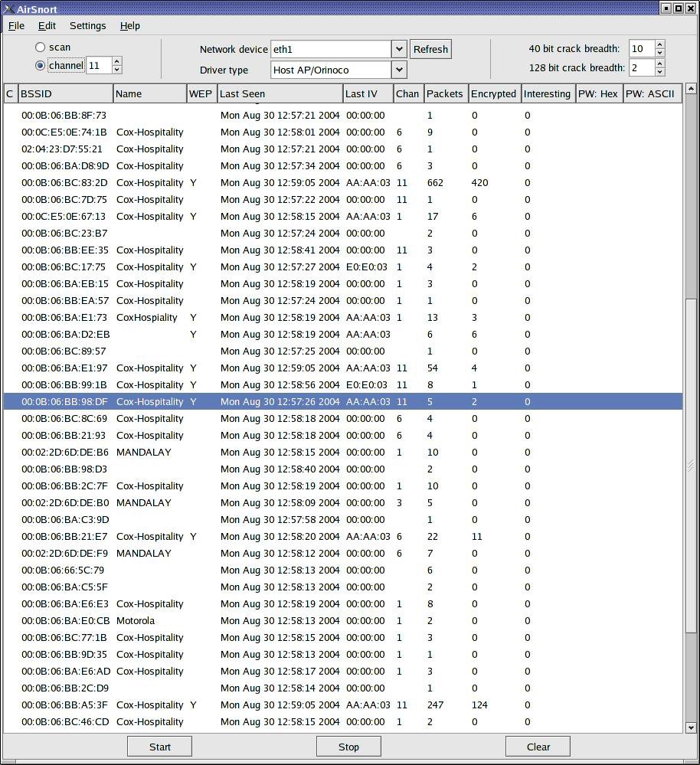The width and height of the screenshot is (700, 765).
Task: Expand the Driver type dropdown
Action: [398, 70]
